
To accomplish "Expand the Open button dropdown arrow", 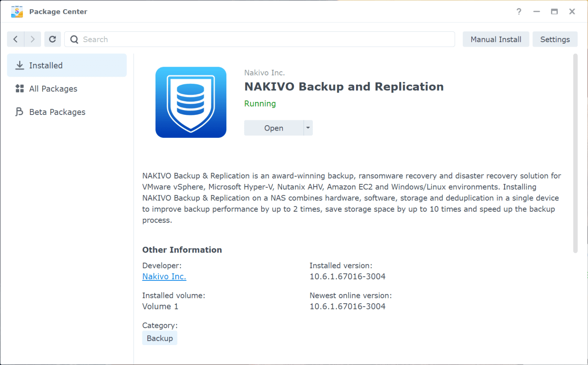I will coord(308,128).
